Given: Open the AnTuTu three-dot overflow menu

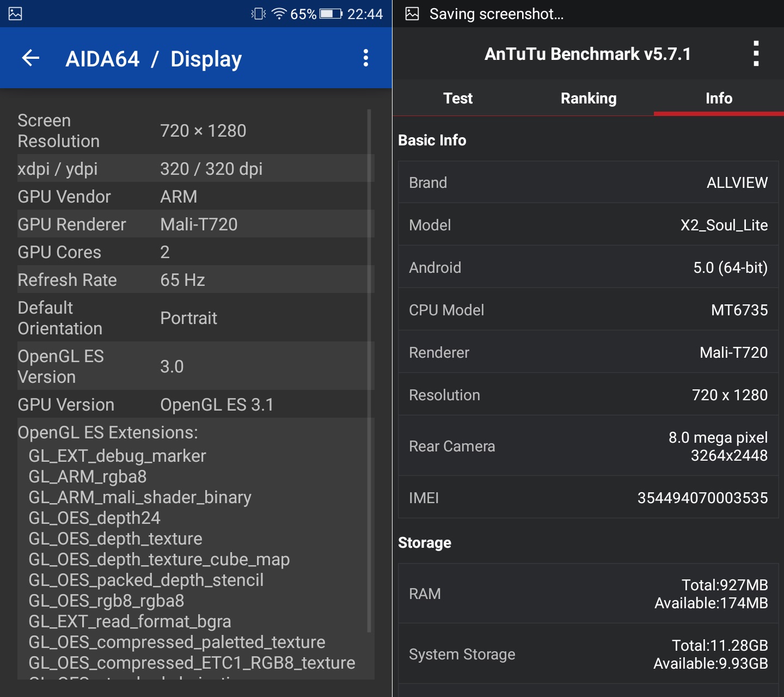Looking at the screenshot, I should [756, 54].
